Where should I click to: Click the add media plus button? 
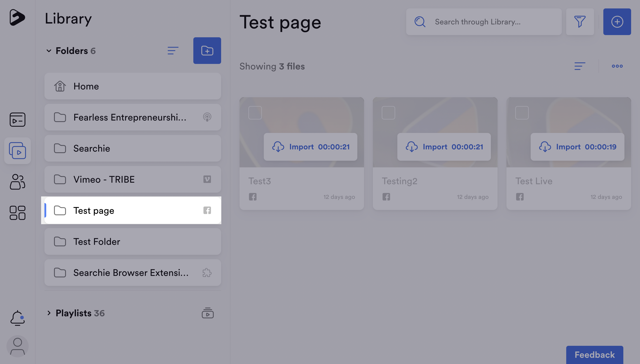[x=617, y=22]
